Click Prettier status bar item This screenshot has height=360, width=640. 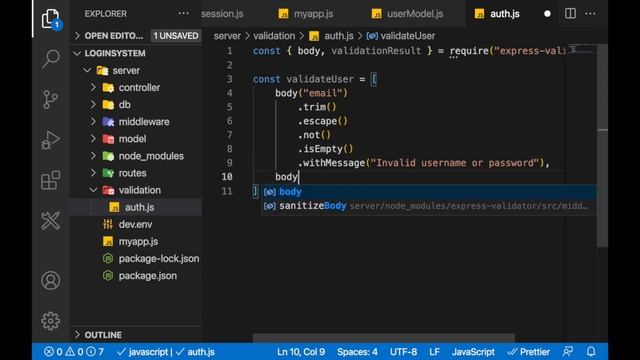(529, 351)
